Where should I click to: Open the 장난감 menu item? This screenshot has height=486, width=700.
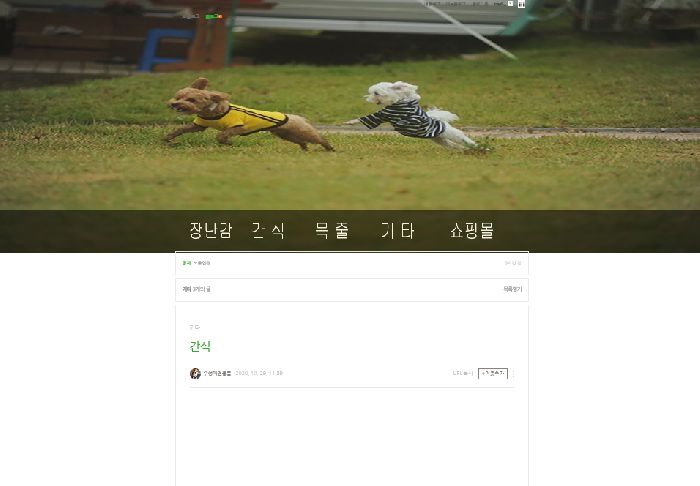211,231
